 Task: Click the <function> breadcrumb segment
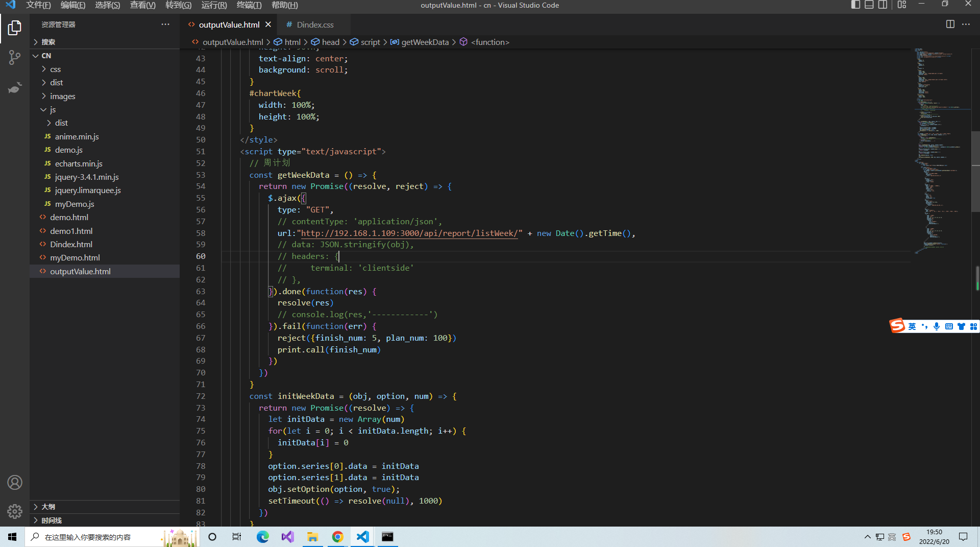point(484,42)
